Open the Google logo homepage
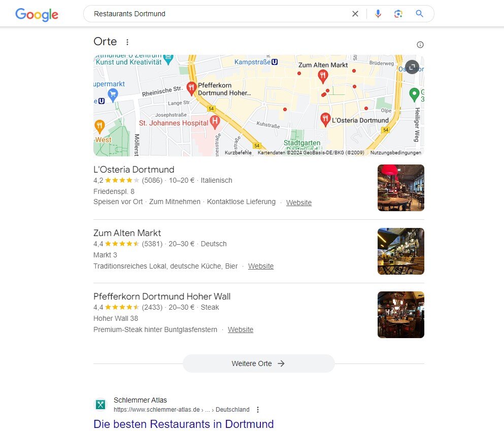Screen dimensions: 504x431 coord(37,14)
